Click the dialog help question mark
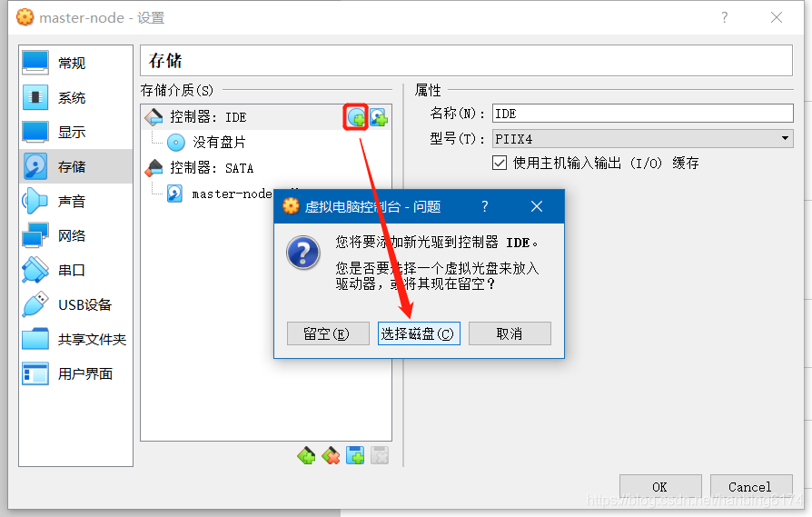The height and width of the screenshot is (517, 812). point(485,206)
